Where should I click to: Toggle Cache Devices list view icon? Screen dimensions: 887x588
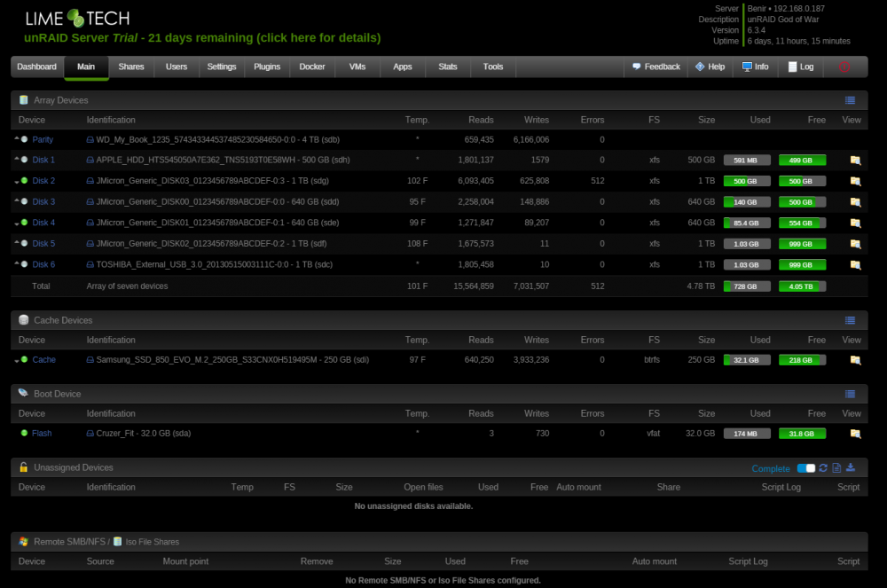pos(850,320)
